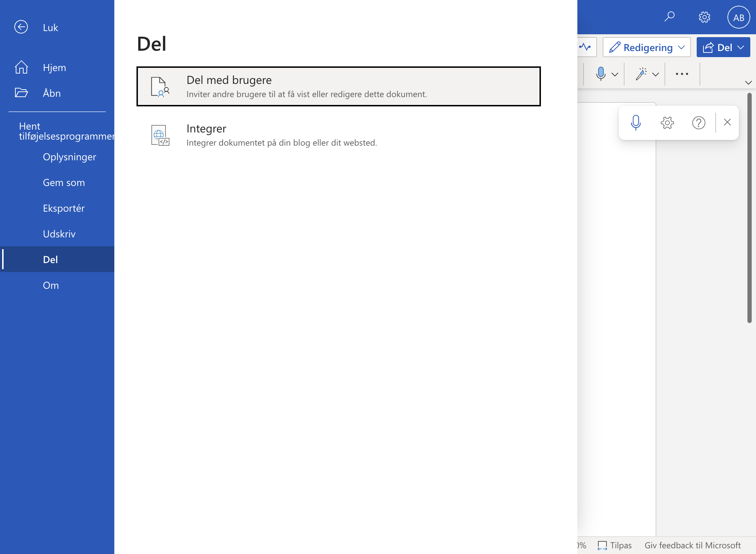
Task: Open settings gear in header
Action: [x=704, y=17]
